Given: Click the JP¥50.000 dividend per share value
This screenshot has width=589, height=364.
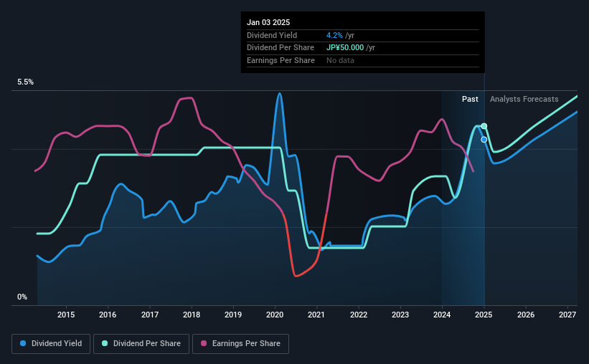Looking at the screenshot, I should coord(345,48).
